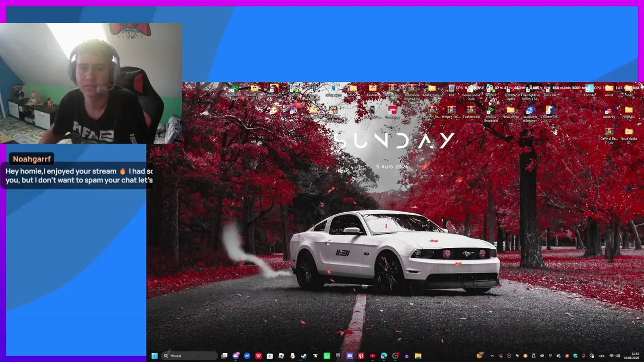The height and width of the screenshot is (362, 644).
Task: Open the Opera browser desktop shortcut
Action: coord(511,92)
